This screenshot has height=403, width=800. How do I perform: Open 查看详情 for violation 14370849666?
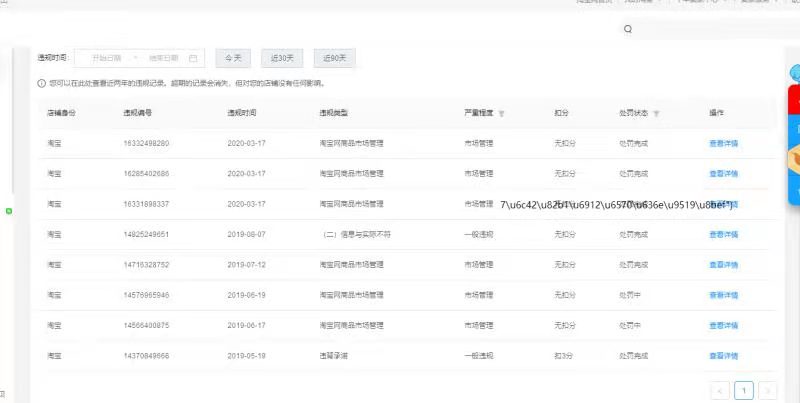point(723,356)
